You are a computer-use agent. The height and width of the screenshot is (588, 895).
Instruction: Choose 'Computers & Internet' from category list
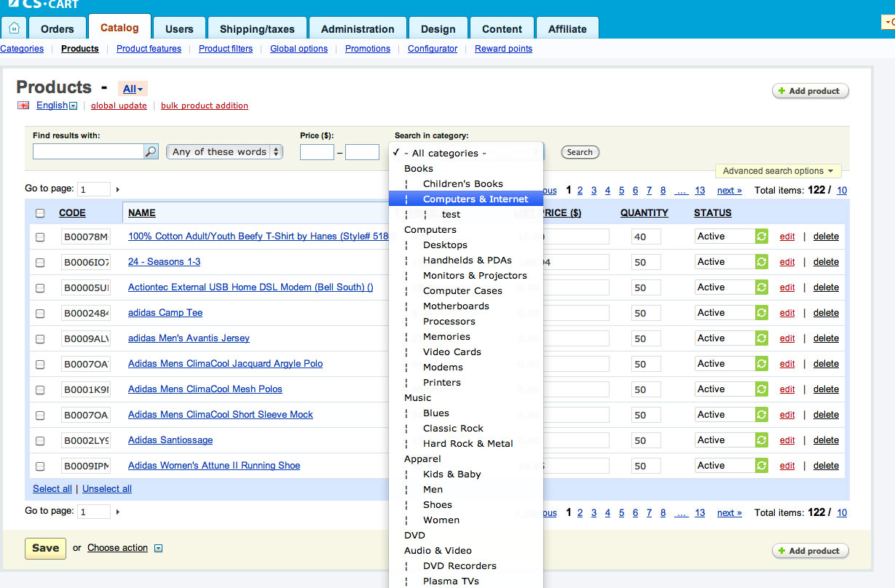coord(466,199)
